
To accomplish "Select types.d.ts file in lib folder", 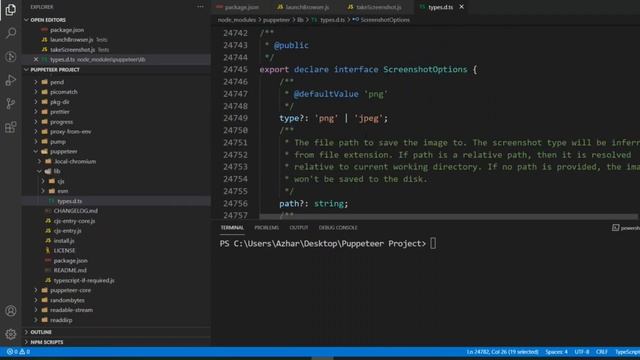I will [69, 201].
